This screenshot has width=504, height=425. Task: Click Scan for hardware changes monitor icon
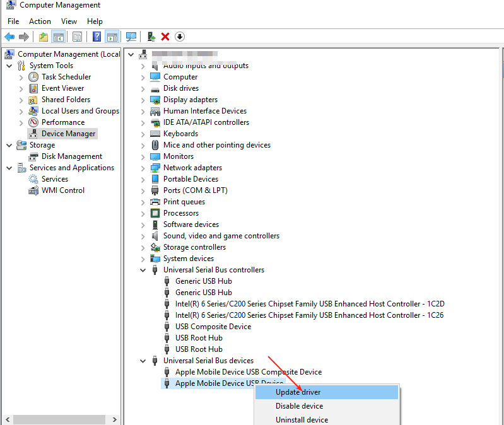[x=131, y=37]
